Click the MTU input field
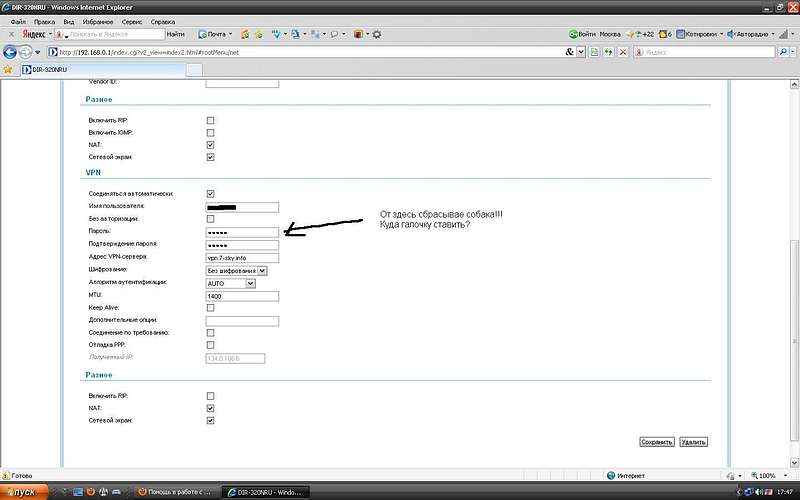This screenshot has height=500, width=800. (241, 296)
